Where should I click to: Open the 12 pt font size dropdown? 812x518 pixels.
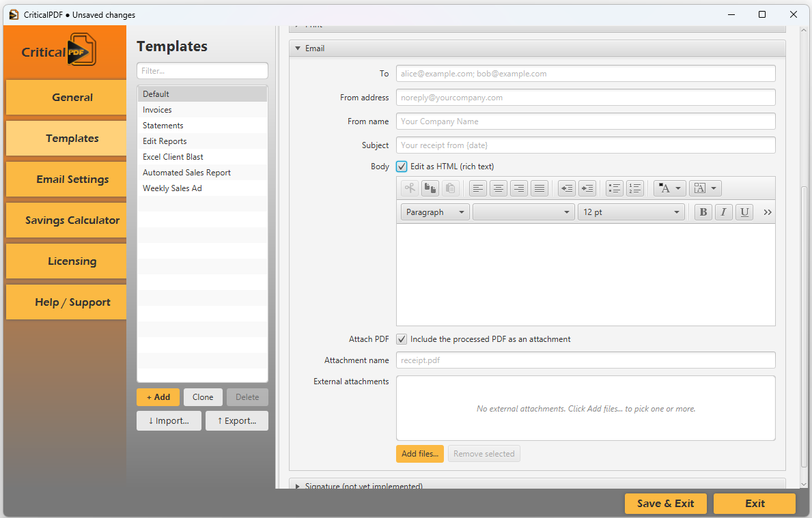click(631, 212)
